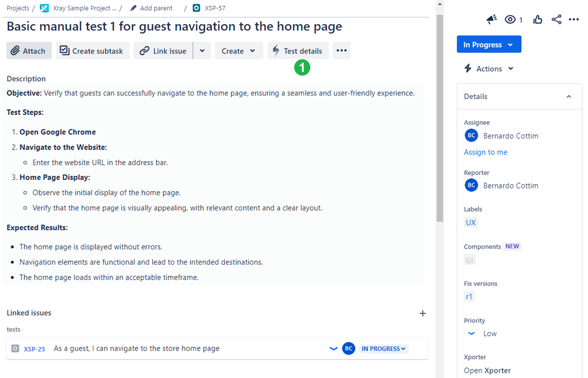Image resolution: width=588 pixels, height=378 pixels.
Task: Expand the Actions menu
Action: pyautogui.click(x=489, y=69)
